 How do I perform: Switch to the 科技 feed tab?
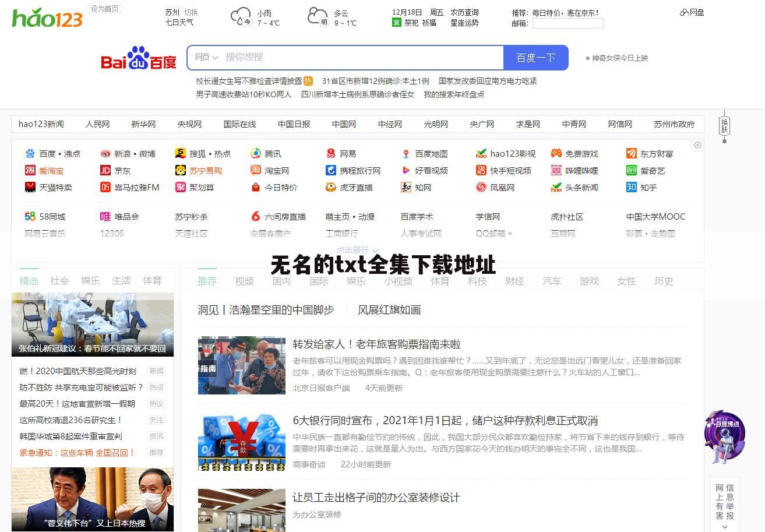click(x=477, y=281)
